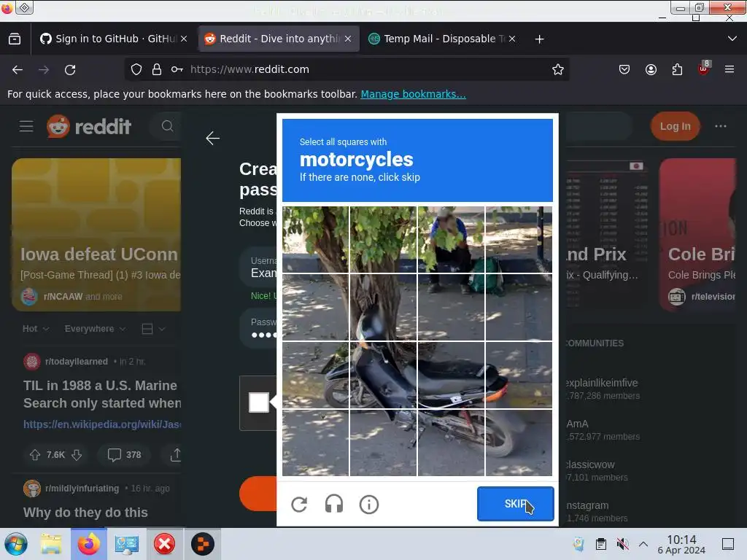Image resolution: width=747 pixels, height=560 pixels.
Task: Open the captcha info icon
Action: point(368,505)
